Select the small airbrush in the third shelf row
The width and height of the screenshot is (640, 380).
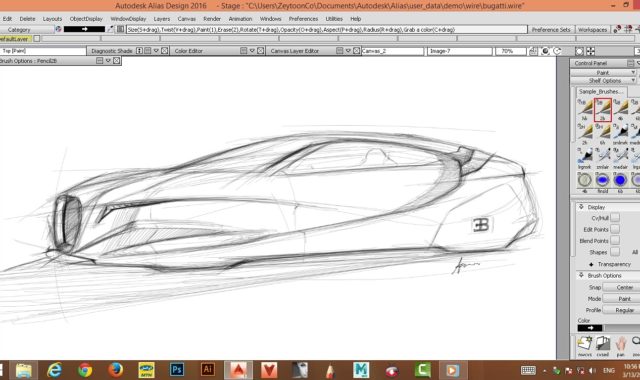(x=602, y=158)
